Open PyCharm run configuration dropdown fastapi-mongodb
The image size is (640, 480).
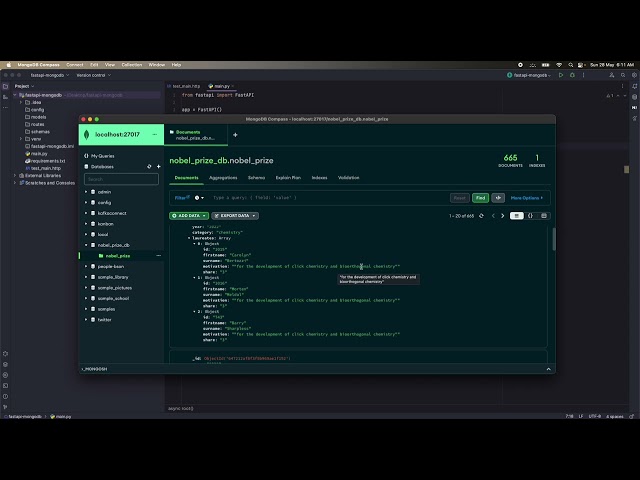point(529,75)
